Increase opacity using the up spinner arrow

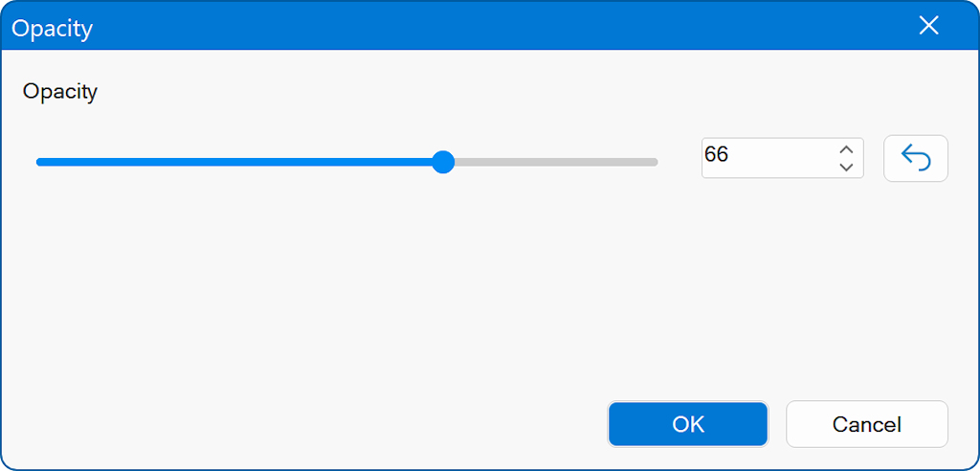845,150
